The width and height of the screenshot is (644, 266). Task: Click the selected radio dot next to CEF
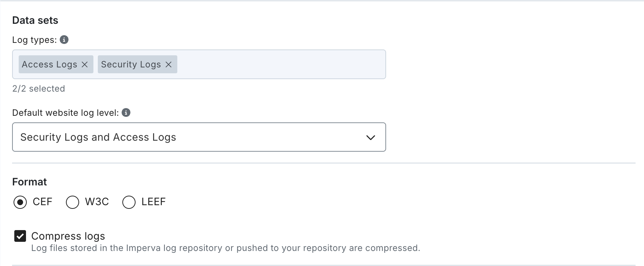point(21,202)
